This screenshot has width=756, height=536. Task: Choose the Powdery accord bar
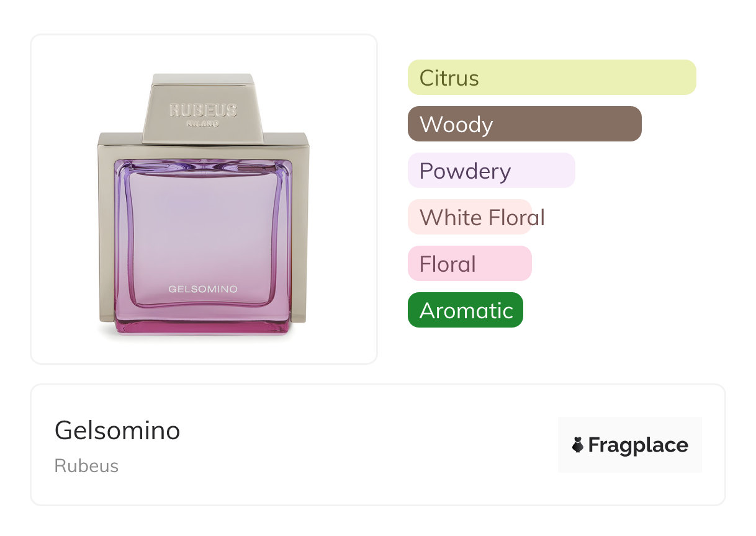tap(491, 171)
